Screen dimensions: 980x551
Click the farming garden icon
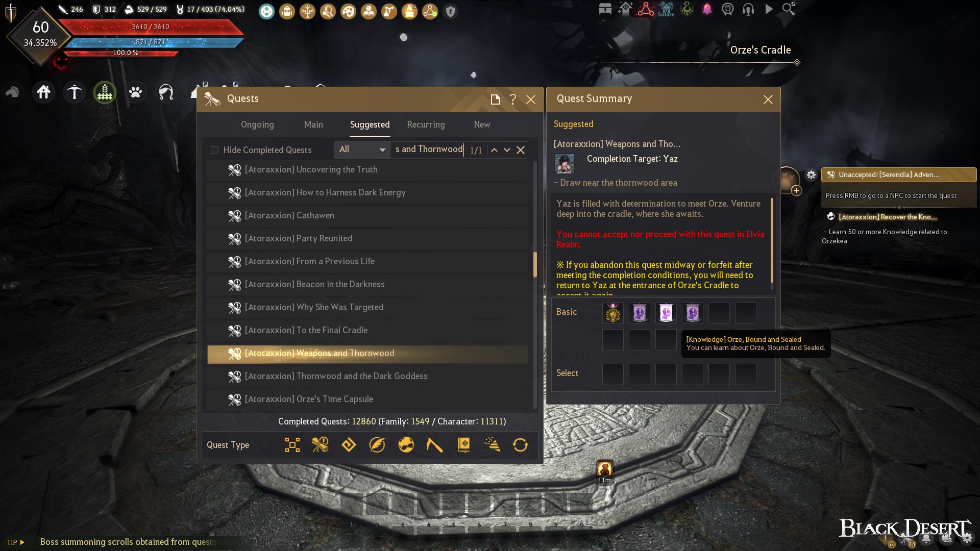coord(105,92)
